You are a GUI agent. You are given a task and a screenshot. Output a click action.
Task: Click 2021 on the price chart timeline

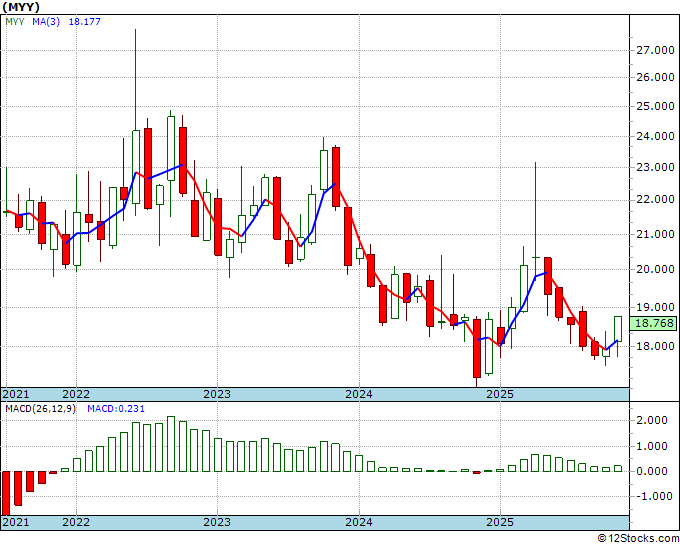coord(16,394)
